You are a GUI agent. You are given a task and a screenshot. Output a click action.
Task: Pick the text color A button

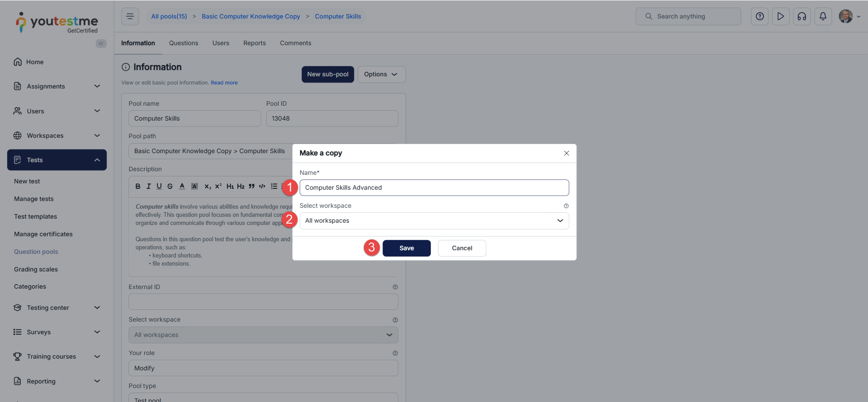182,187
